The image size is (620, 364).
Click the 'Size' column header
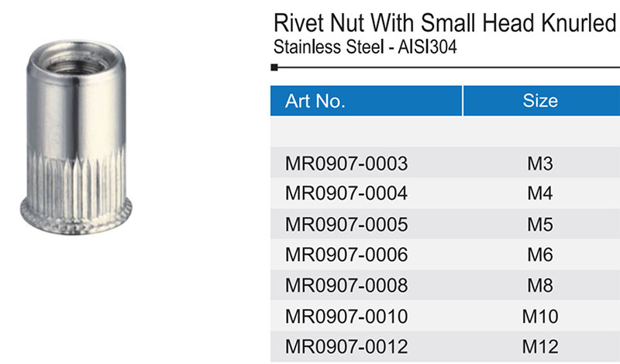coord(540,101)
